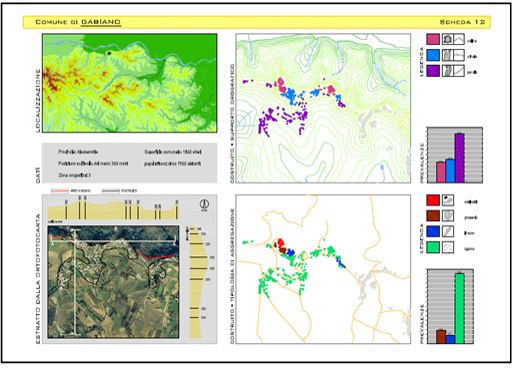The height and width of the screenshot is (368, 518).
Task: Click the tall purple bar in prevalenze chart
Action: click(x=460, y=158)
